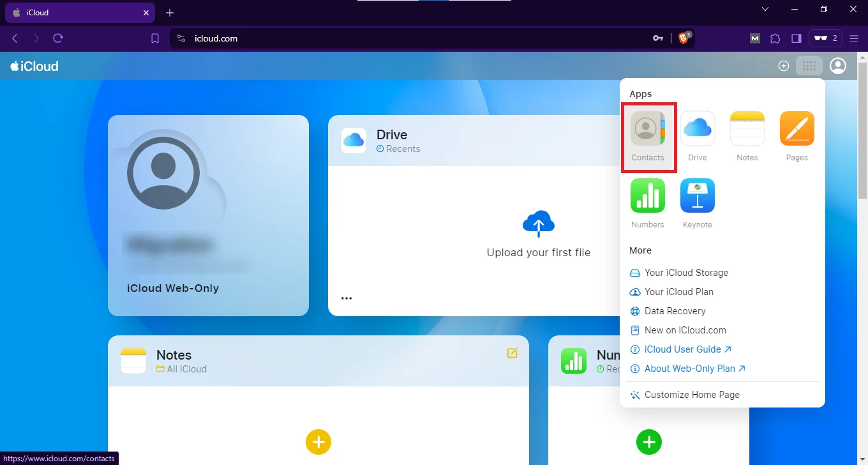Open a new browser tab
This screenshot has height=465, width=868.
[169, 13]
